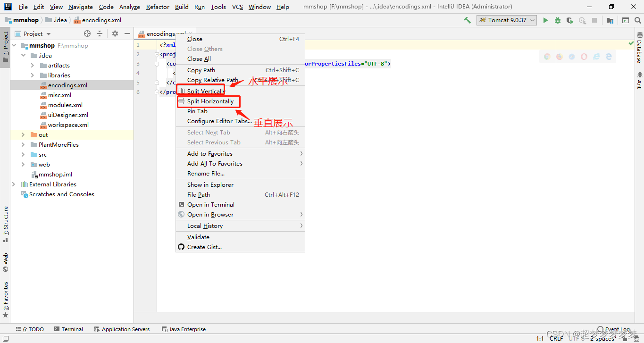This screenshot has width=644, height=343.
Task: Select Open in Terminal menu entry
Action: (x=240, y=205)
